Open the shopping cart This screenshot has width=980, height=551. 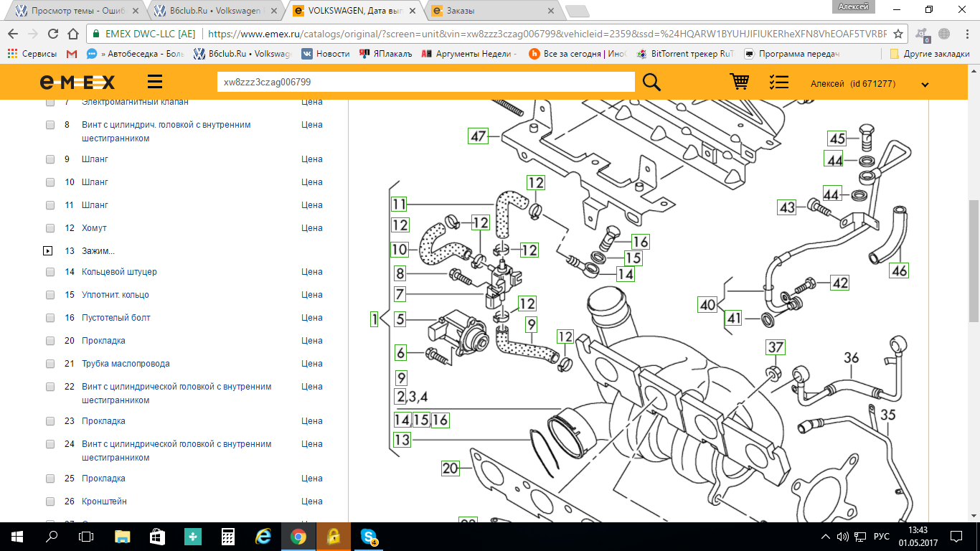tap(740, 82)
